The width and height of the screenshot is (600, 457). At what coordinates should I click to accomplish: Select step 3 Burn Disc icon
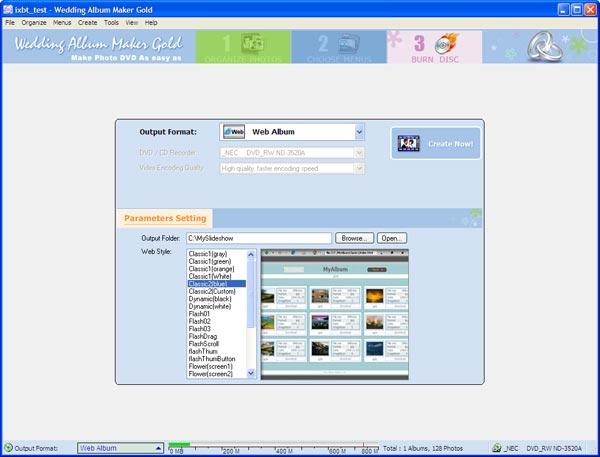coord(446,43)
